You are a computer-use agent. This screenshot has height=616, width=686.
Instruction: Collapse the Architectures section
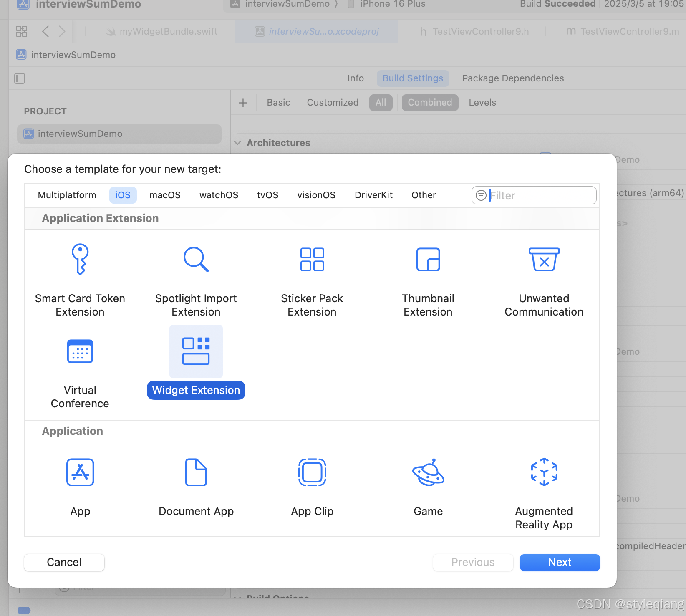click(x=237, y=143)
